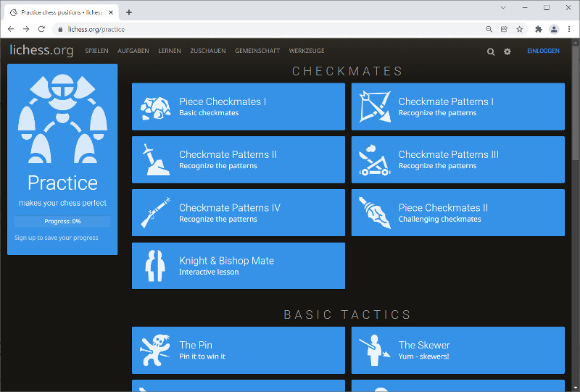Click the sword in stone icon for Checkmate Patterns II
This screenshot has height=392, width=580.
pyautogui.click(x=155, y=159)
